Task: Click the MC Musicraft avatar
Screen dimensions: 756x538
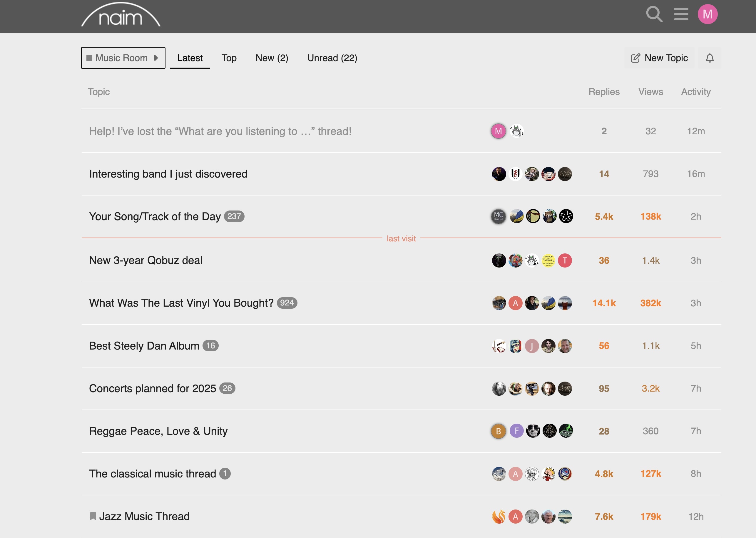Action: click(499, 216)
